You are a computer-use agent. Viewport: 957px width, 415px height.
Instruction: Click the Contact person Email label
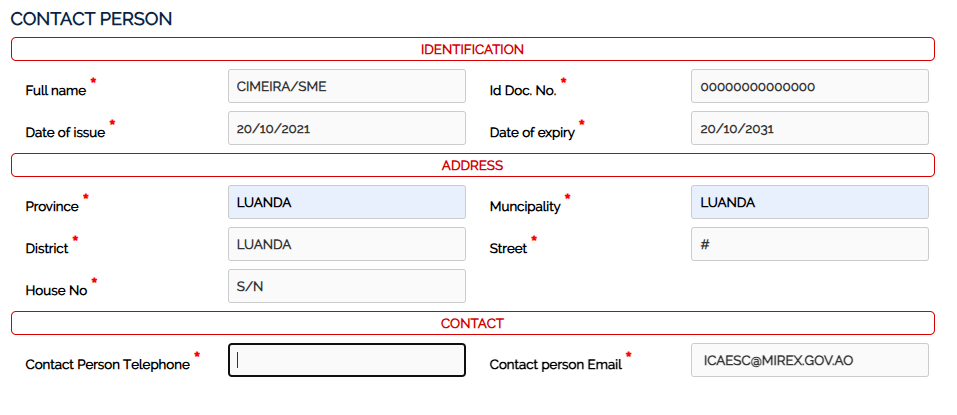555,365
